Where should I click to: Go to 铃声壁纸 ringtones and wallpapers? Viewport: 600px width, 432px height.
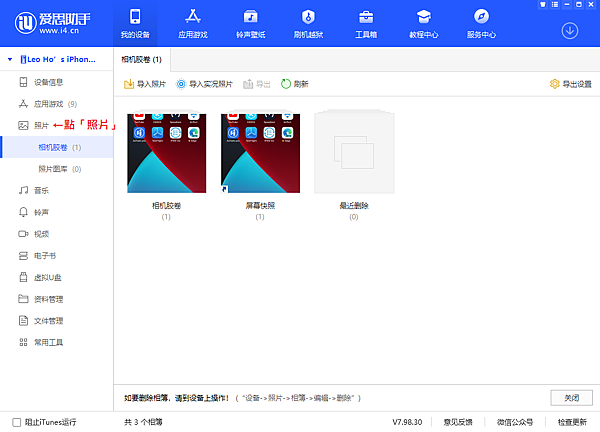click(251, 24)
